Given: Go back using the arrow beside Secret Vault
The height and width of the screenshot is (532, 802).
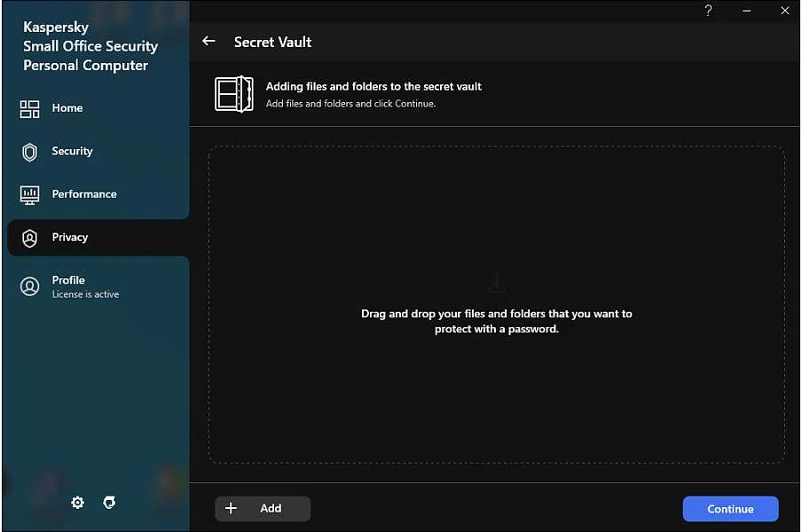Looking at the screenshot, I should click(x=208, y=42).
